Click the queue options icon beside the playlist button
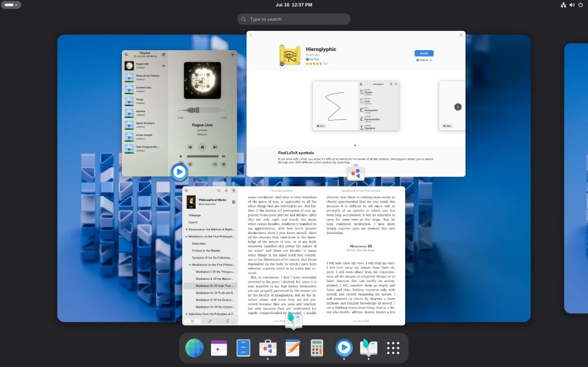 (215, 164)
